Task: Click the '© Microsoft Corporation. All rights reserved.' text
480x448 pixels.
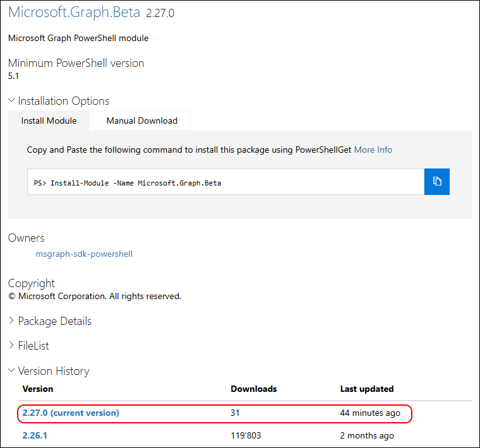Action: point(95,296)
